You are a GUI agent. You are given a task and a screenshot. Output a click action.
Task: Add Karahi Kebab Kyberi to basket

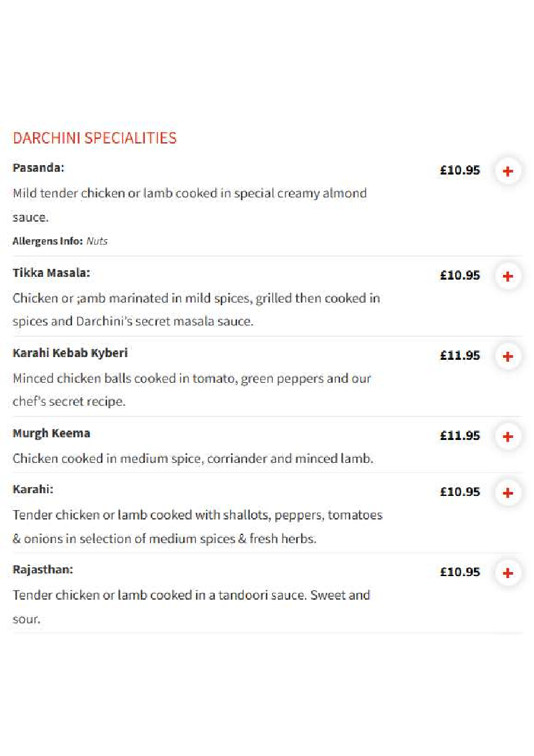(508, 356)
